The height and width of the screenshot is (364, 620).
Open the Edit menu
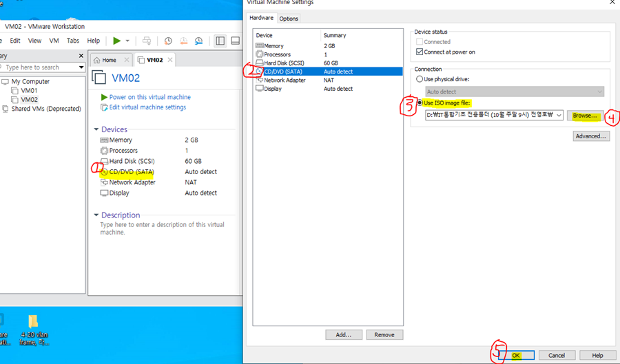click(15, 41)
